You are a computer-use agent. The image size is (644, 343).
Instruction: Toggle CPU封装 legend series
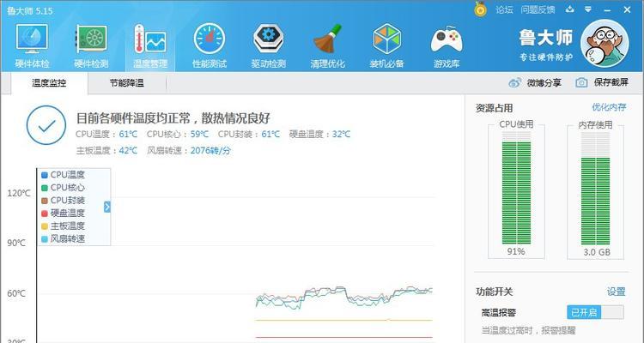[63, 201]
